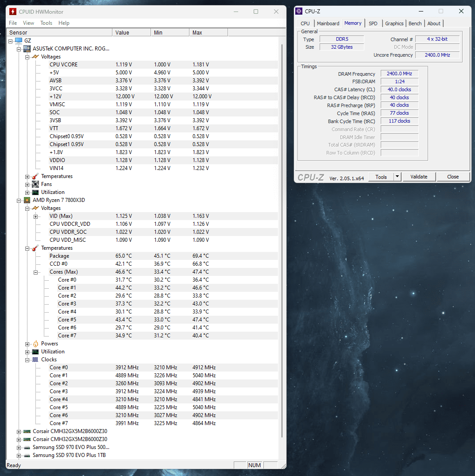The width and height of the screenshot is (475, 476).
Task: Maximize the HWMonitor window
Action: [x=256, y=12]
